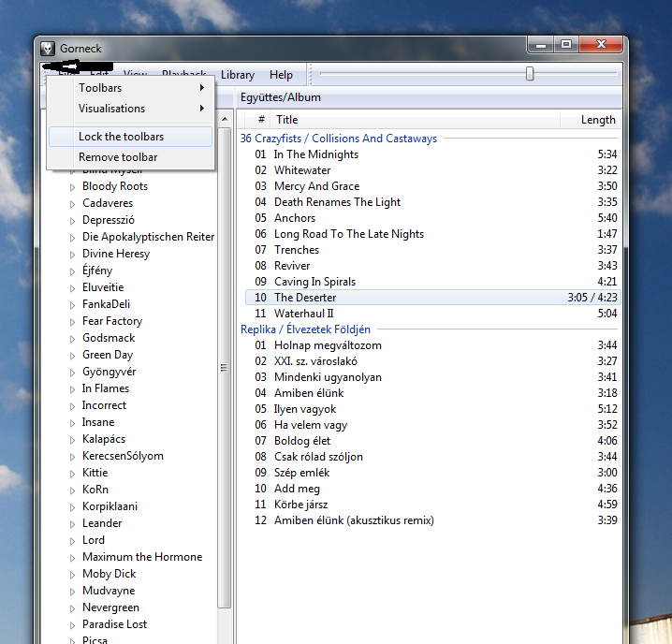Select Moby Dick in the library tree
The width and height of the screenshot is (672, 644).
pyautogui.click(x=109, y=574)
